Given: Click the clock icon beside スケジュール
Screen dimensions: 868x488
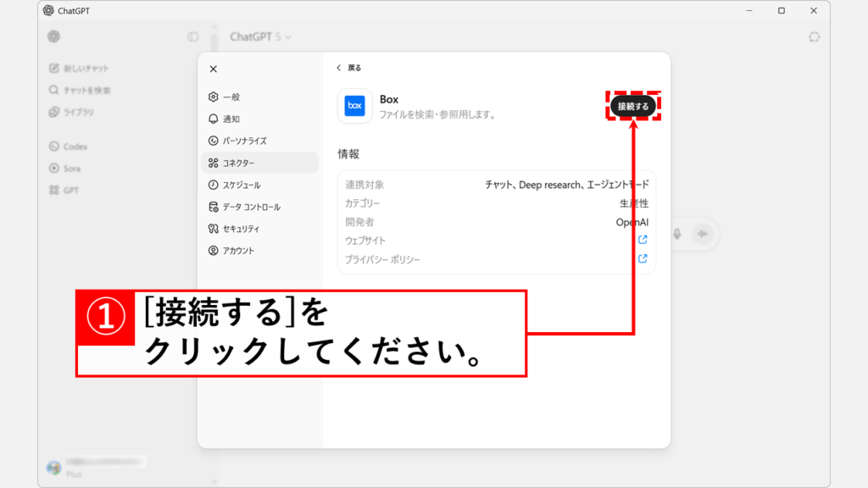Looking at the screenshot, I should pos(213,185).
